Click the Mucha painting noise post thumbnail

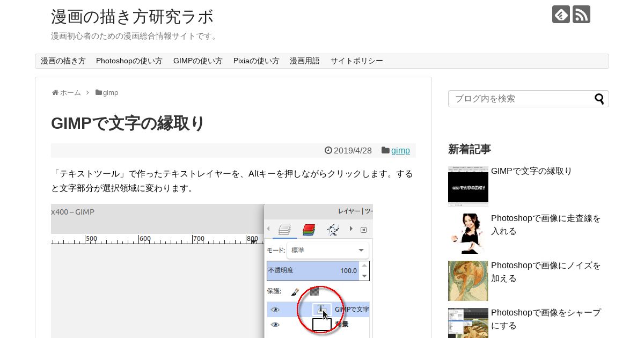[468, 281]
